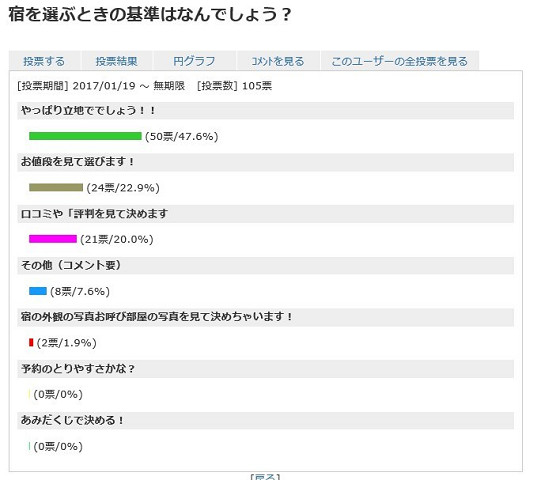The width and height of the screenshot is (537, 480).
Task: Click the blue bar for その他 option
Action: tap(38, 291)
